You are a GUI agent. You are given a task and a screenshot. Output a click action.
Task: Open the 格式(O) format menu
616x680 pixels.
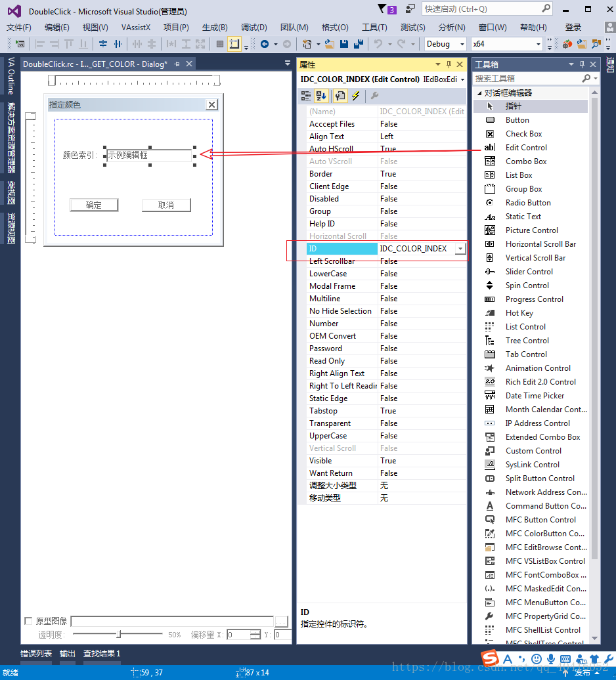[335, 28]
